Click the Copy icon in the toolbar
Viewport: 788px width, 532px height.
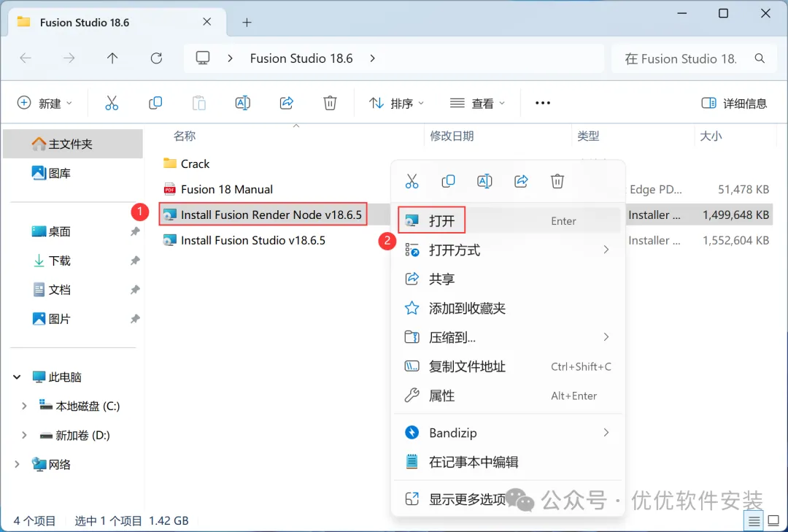155,103
